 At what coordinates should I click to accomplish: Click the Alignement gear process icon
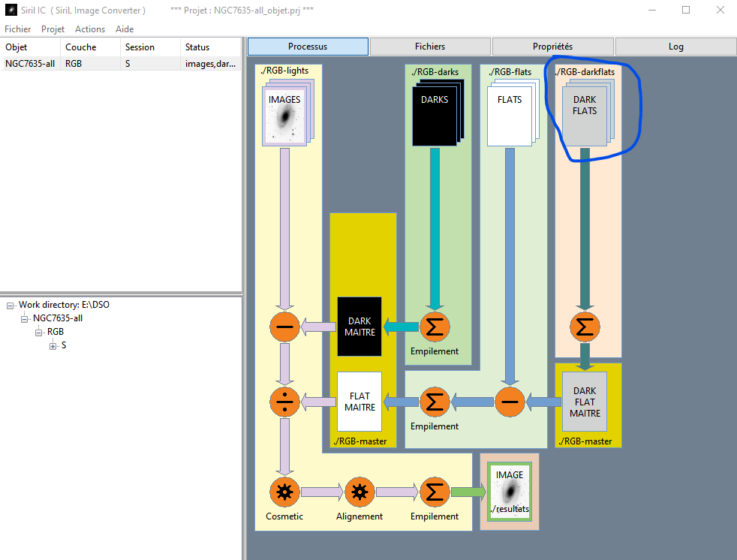pyautogui.click(x=359, y=492)
